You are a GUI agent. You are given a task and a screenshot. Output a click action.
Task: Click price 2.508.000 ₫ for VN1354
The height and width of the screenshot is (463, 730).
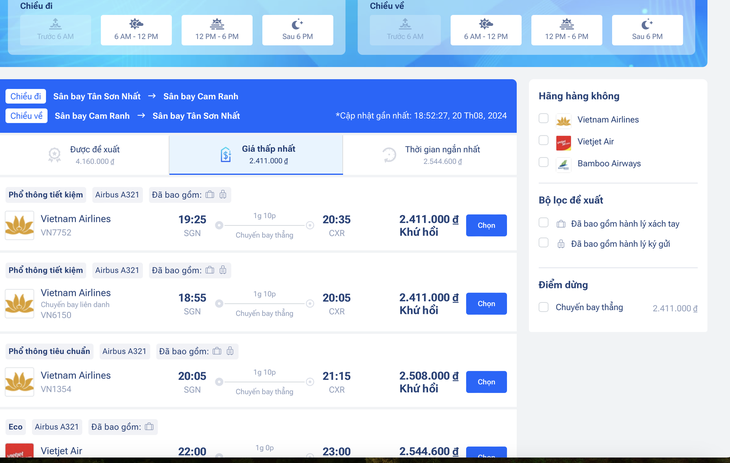(x=429, y=376)
